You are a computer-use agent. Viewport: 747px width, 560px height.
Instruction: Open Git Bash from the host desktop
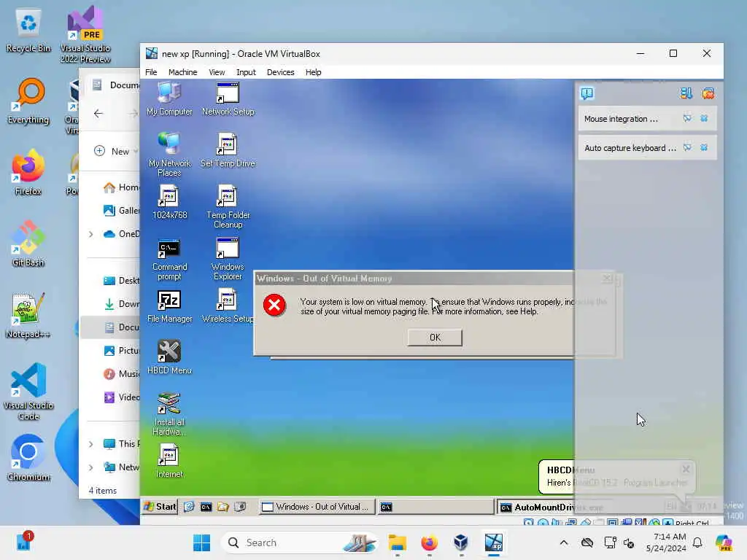pyautogui.click(x=28, y=244)
